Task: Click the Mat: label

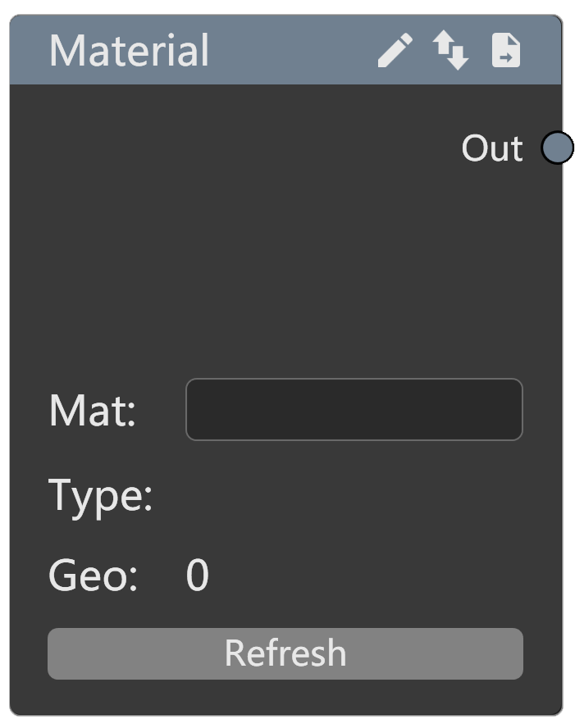Action: 92,410
